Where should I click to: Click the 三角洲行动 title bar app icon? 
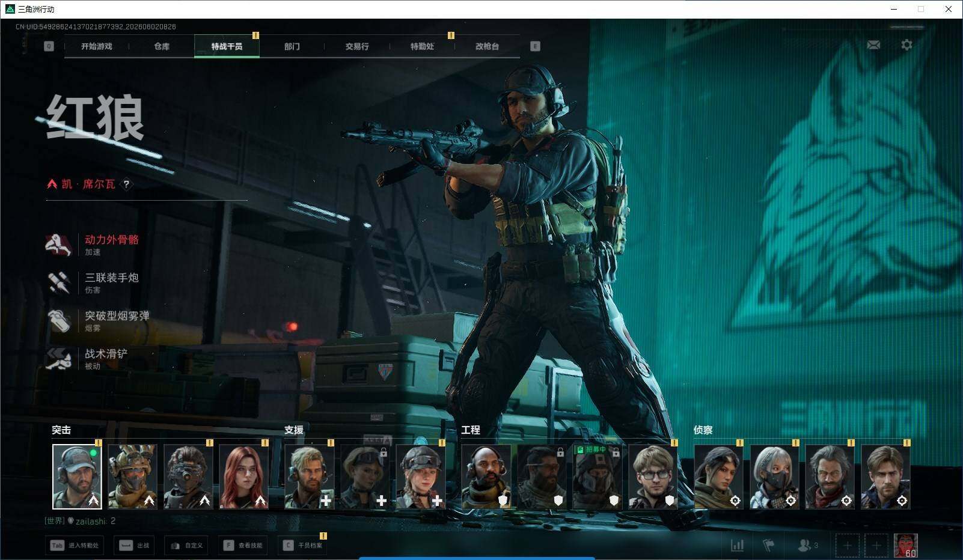coord(10,9)
